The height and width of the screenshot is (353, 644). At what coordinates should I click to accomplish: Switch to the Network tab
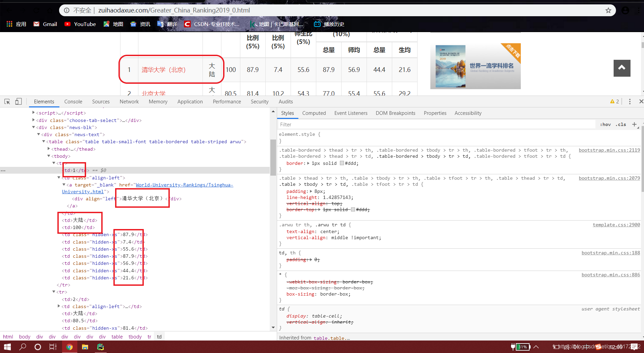click(x=129, y=101)
